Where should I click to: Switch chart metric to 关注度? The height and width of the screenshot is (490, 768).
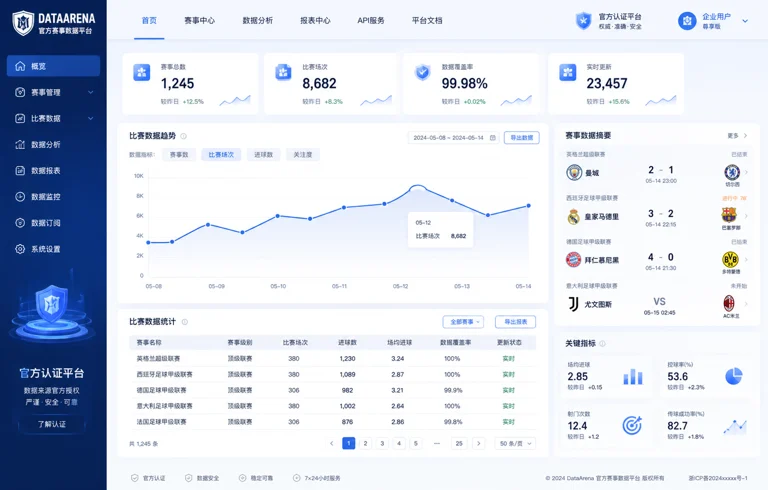coord(303,155)
